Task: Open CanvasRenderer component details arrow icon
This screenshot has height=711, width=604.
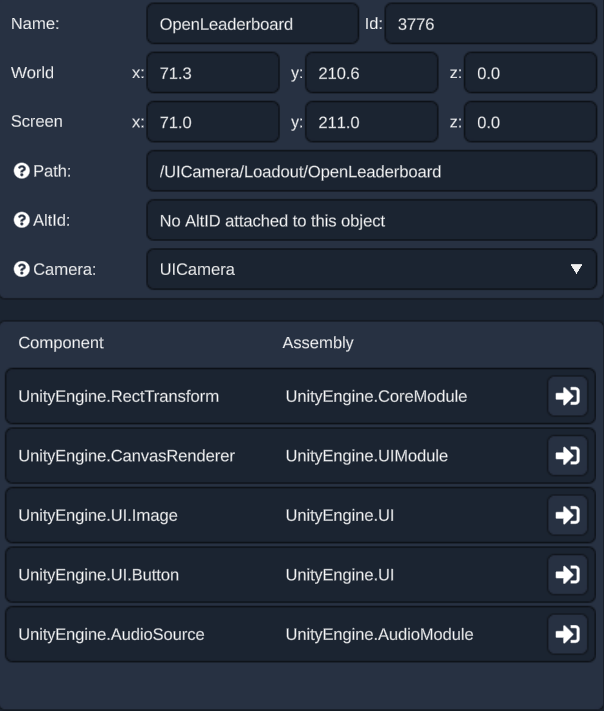Action: pos(568,456)
